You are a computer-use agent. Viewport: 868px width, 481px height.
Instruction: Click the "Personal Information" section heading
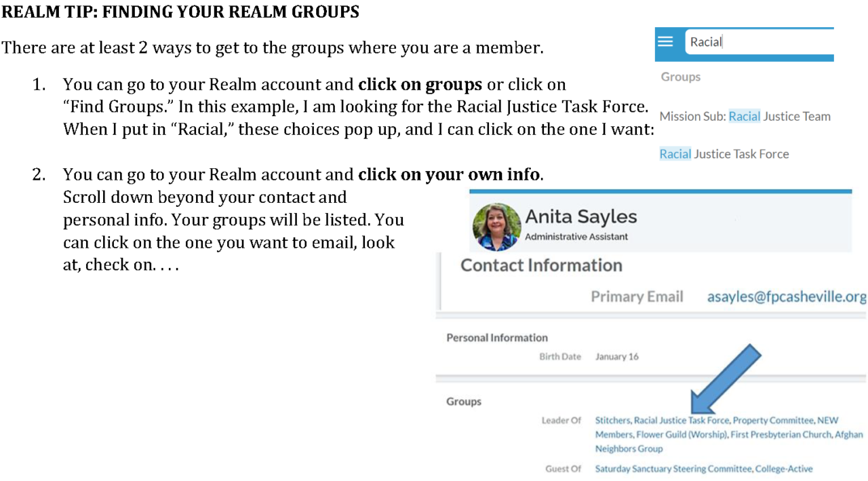497,338
